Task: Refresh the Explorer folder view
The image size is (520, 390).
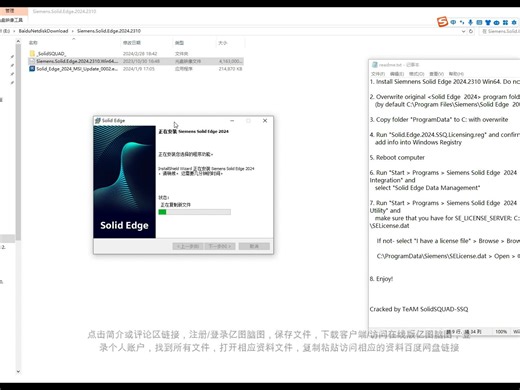Action: (x=471, y=31)
